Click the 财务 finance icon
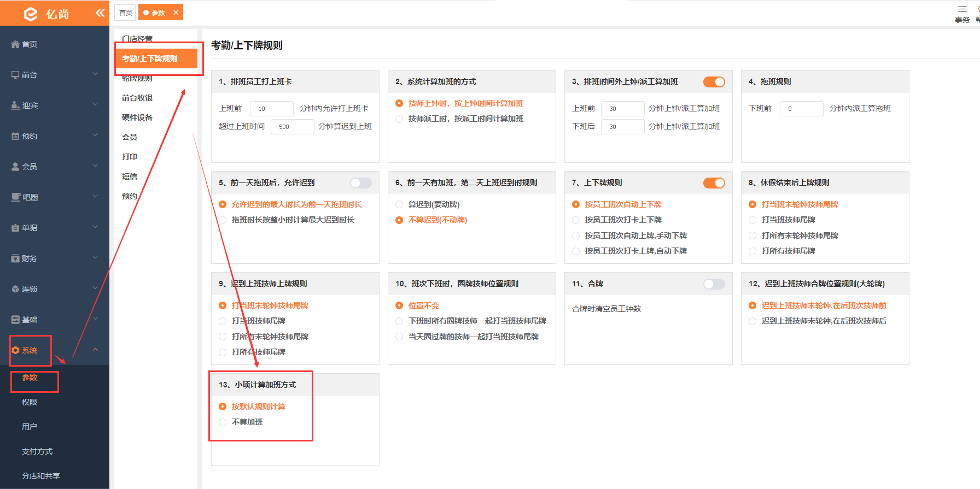The height and width of the screenshot is (489, 980). point(15,258)
